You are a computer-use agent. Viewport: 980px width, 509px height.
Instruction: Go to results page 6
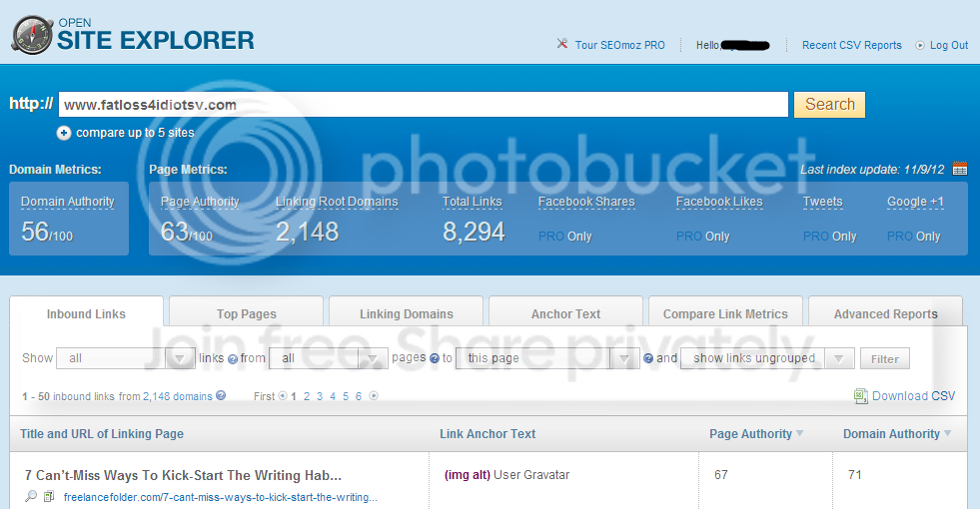pos(359,396)
